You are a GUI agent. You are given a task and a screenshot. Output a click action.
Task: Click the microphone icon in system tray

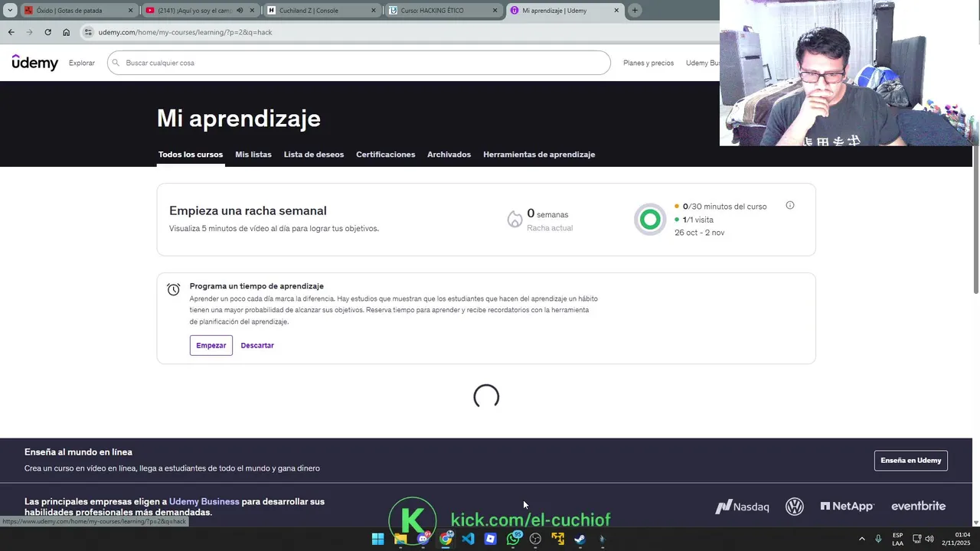tap(878, 539)
